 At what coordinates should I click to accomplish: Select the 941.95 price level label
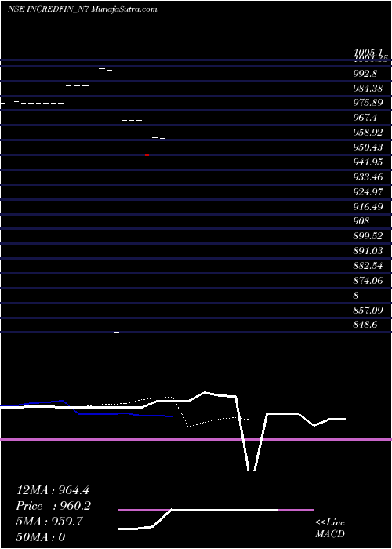(368, 162)
